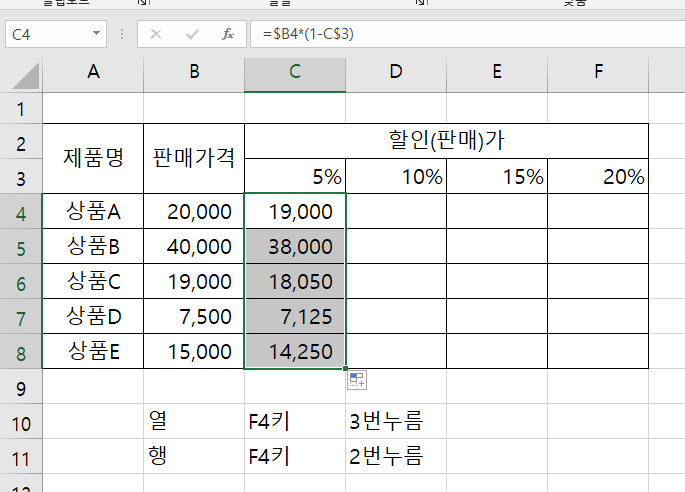Viewport: 685px width, 492px height.
Task: Select the row 1 header
Action: pyautogui.click(x=21, y=108)
